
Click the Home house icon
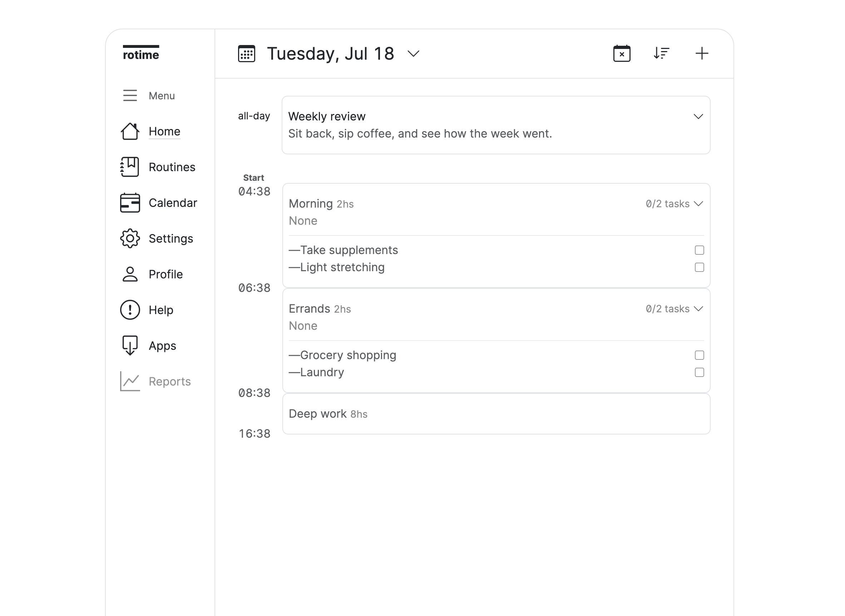[x=130, y=131]
